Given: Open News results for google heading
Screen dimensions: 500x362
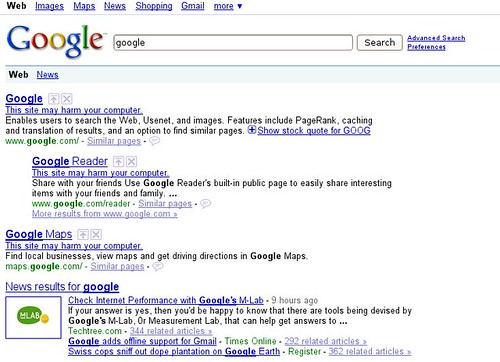Looking at the screenshot, I should click(62, 287).
